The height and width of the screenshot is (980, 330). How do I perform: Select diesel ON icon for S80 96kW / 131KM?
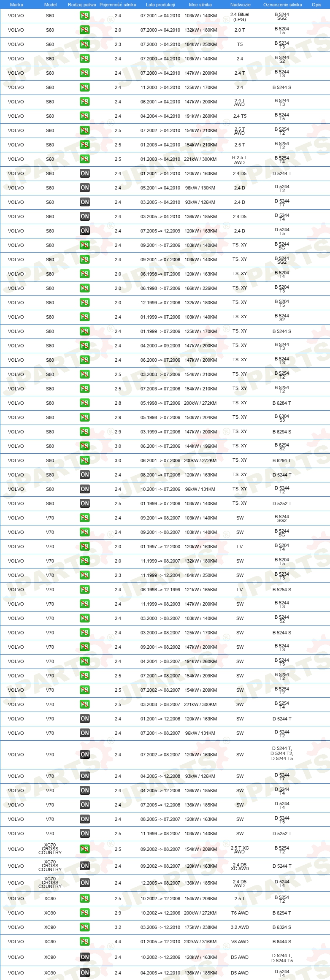(x=85, y=489)
